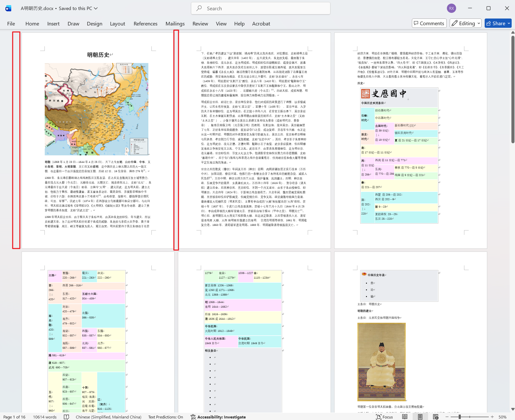Click the RX account avatar
This screenshot has width=515, height=420.
point(451,8)
